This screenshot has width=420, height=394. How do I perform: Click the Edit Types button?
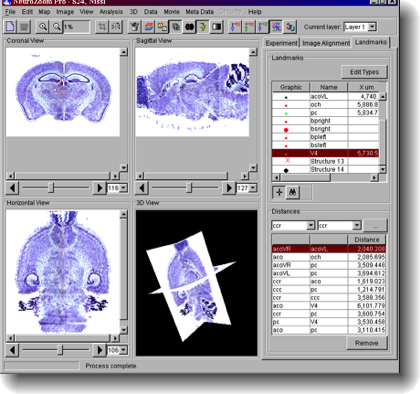(364, 72)
